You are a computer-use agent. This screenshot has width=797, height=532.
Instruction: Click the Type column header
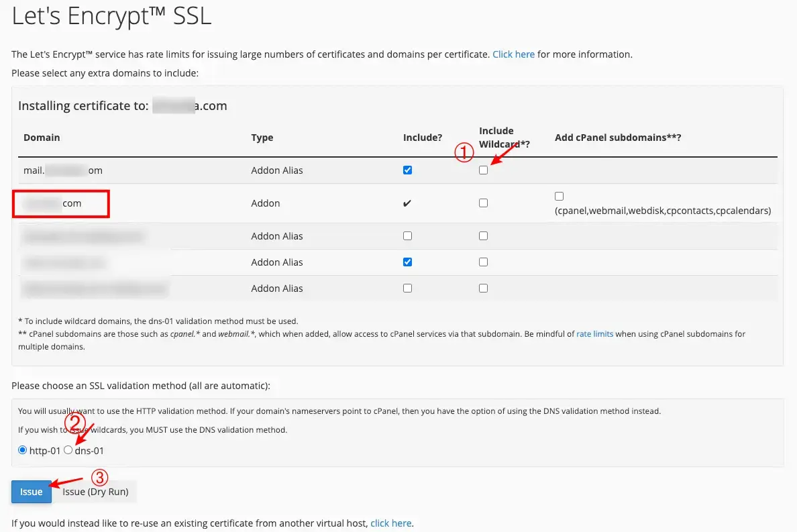(262, 138)
